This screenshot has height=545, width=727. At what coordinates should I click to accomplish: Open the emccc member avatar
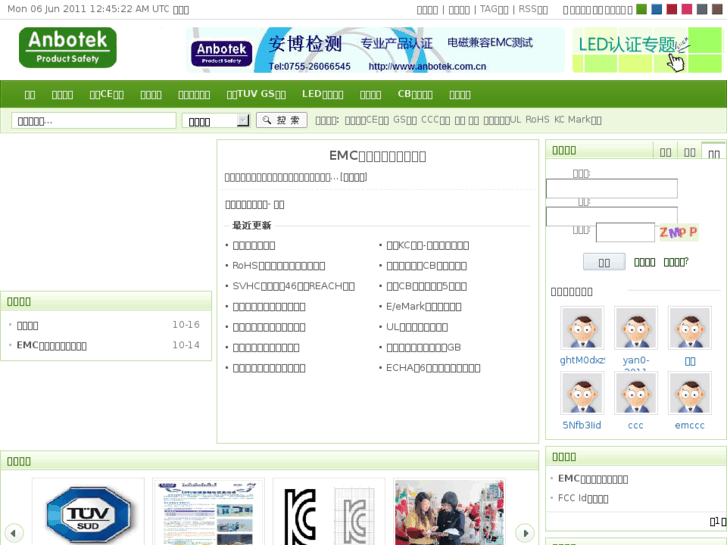pos(689,393)
